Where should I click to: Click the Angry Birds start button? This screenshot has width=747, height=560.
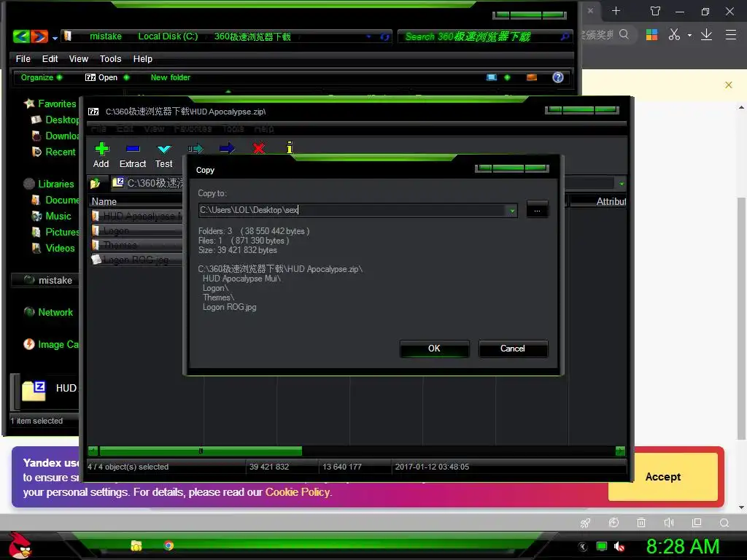(20, 545)
